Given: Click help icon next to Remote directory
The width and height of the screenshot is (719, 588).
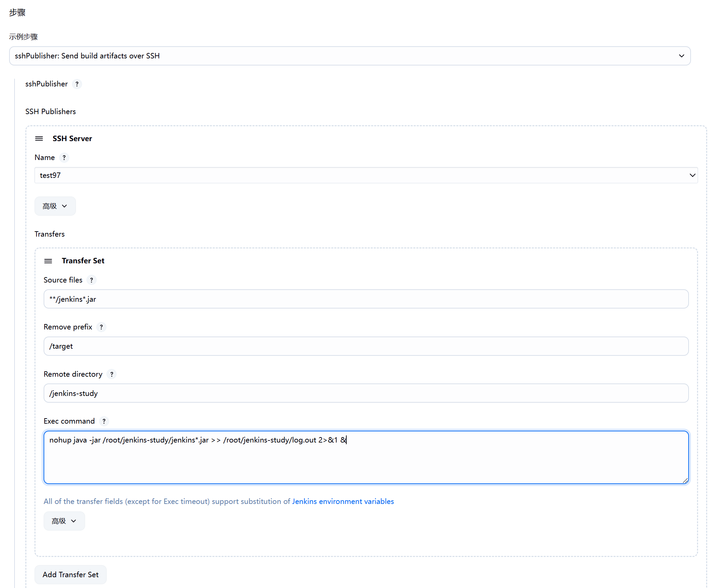Looking at the screenshot, I should point(111,374).
